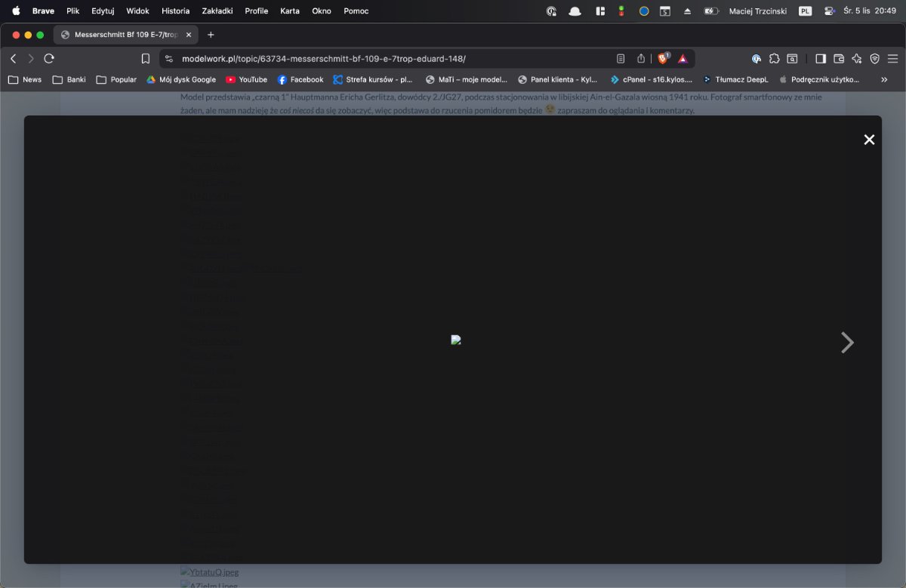This screenshot has height=588, width=906.
Task: Toggle the Brave VPN shield button
Action: [x=875, y=58]
